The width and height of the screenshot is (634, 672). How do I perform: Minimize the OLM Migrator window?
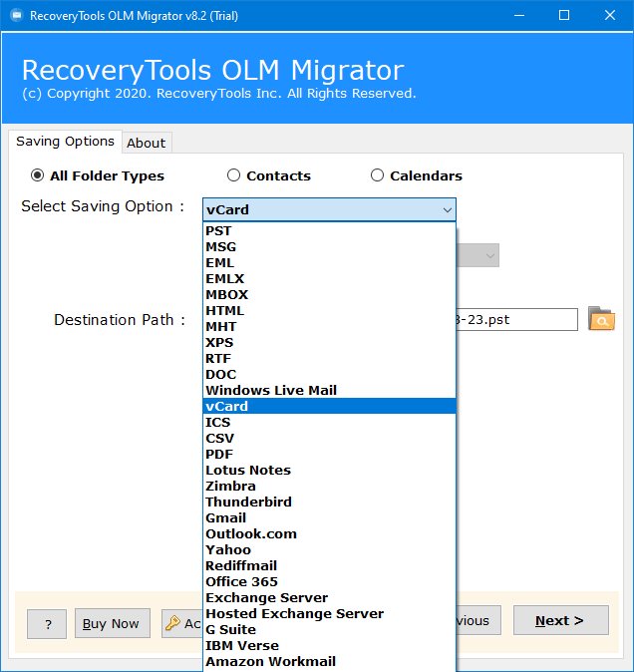(519, 15)
